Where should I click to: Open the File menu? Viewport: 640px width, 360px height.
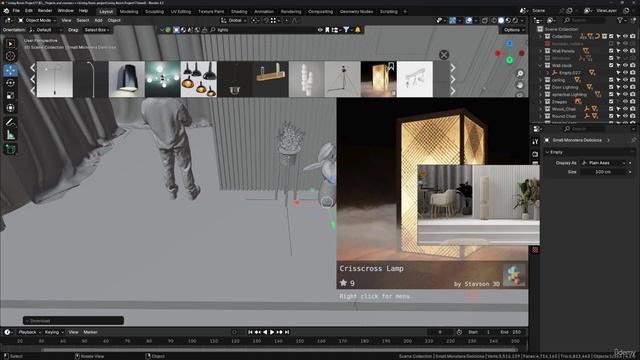click(16, 11)
